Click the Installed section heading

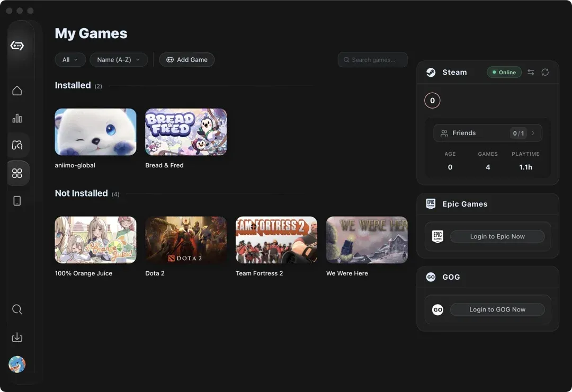pyautogui.click(x=73, y=85)
